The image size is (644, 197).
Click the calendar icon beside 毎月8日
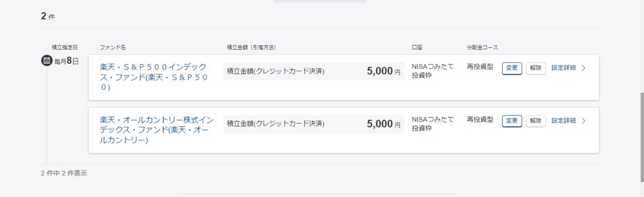tap(46, 60)
